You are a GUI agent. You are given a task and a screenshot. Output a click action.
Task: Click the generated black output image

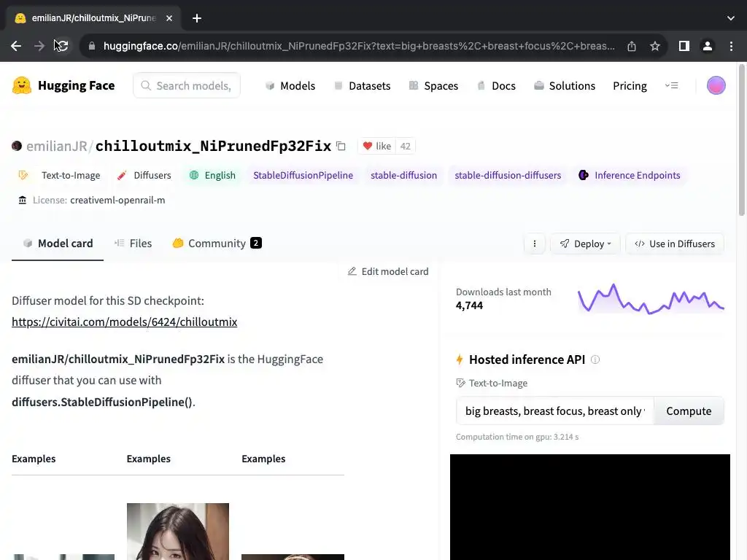[x=589, y=507]
